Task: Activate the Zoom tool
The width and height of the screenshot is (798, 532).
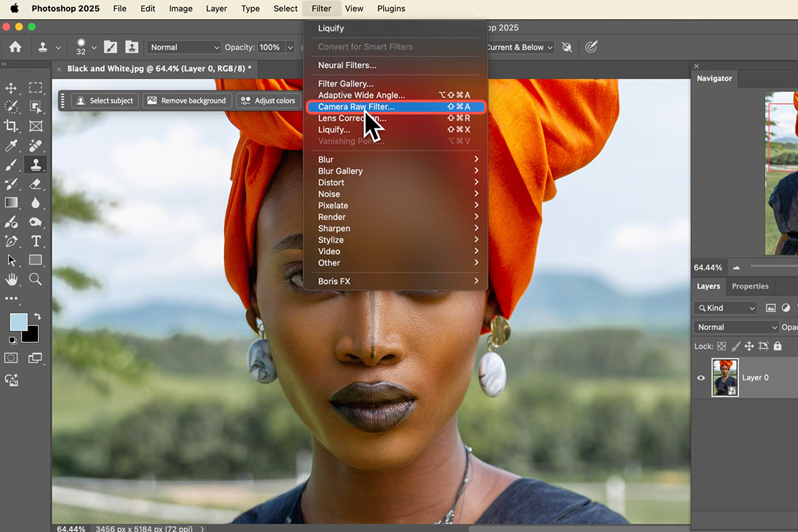Action: (36, 279)
